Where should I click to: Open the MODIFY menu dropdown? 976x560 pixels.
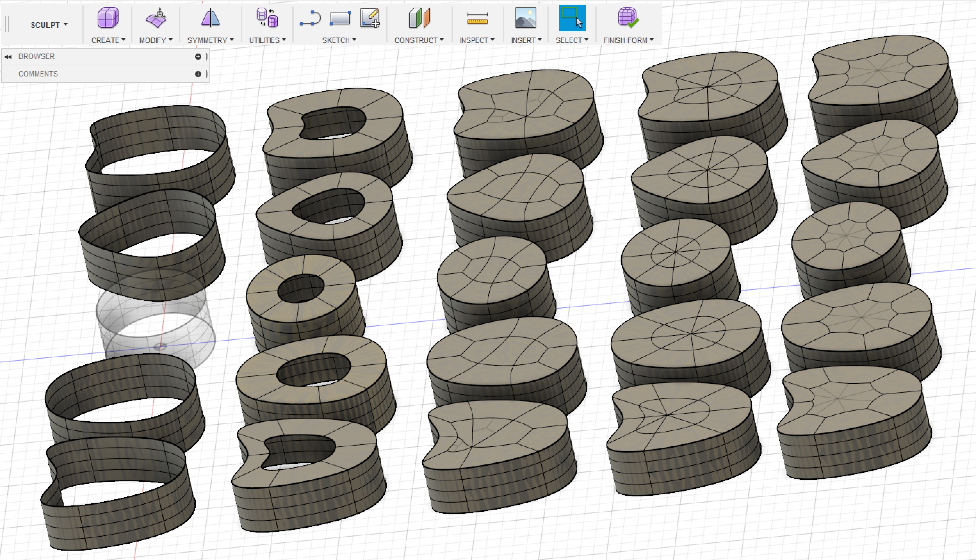click(156, 40)
